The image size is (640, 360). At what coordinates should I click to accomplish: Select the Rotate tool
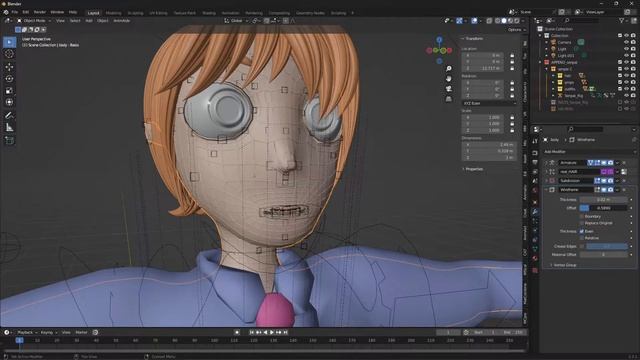pos(9,78)
